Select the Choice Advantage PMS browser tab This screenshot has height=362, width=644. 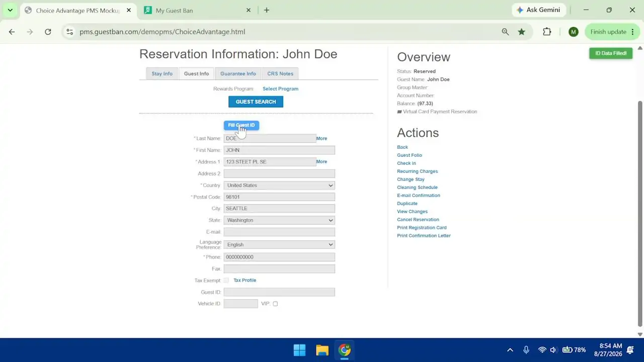[78, 10]
